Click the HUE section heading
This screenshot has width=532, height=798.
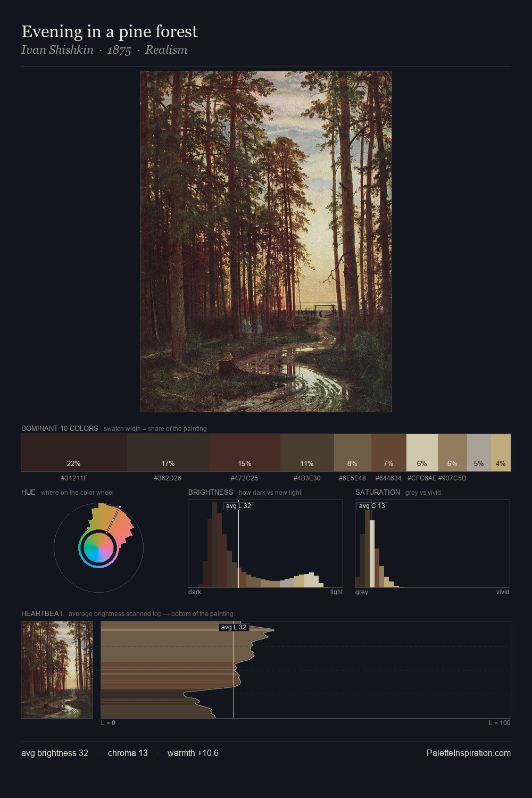point(28,492)
